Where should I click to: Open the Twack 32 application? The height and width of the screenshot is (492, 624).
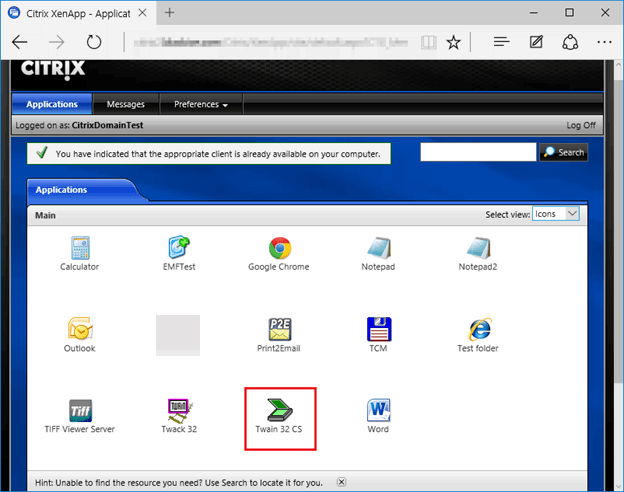(179, 416)
